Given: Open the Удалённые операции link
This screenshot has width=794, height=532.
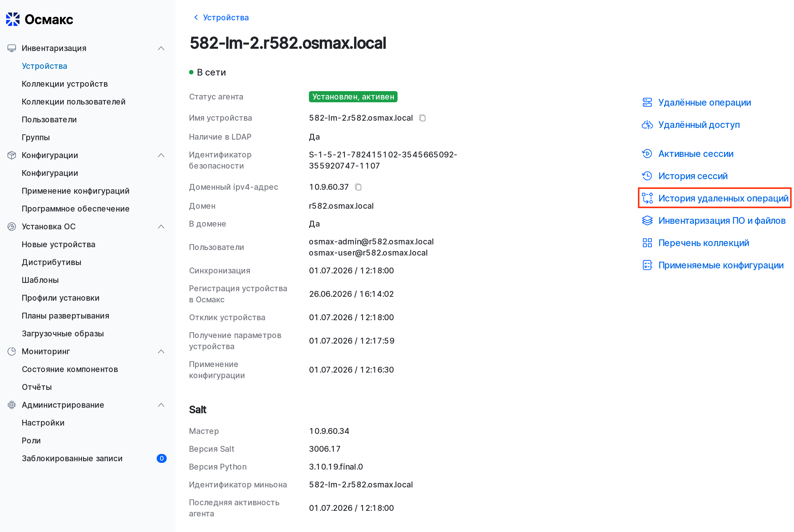Looking at the screenshot, I should tap(705, 102).
